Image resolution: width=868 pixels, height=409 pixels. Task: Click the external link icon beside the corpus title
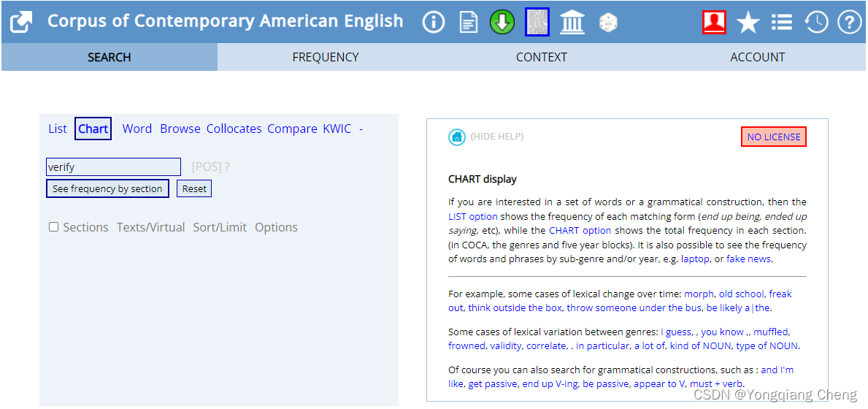pyautogui.click(x=21, y=22)
